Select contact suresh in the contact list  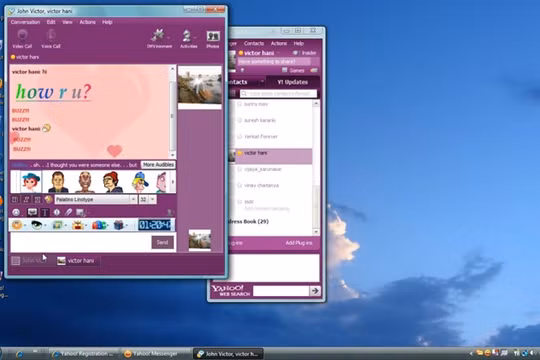tap(260, 120)
